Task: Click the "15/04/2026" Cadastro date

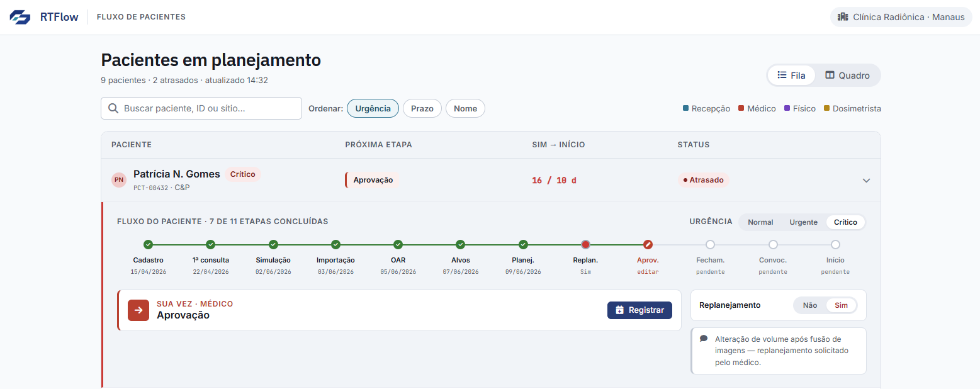Action: tap(148, 272)
